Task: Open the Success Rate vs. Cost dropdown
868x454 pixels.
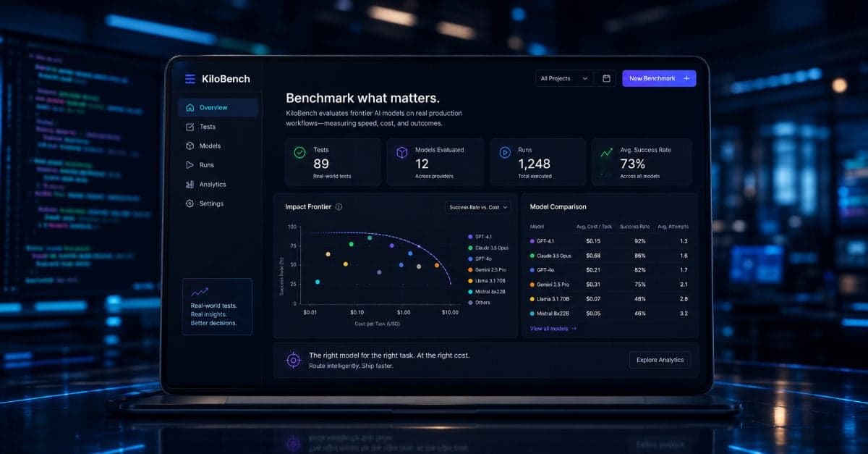Action: pyautogui.click(x=479, y=207)
